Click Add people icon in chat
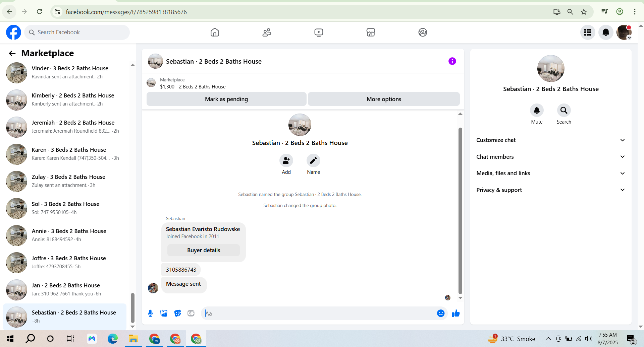 click(286, 160)
